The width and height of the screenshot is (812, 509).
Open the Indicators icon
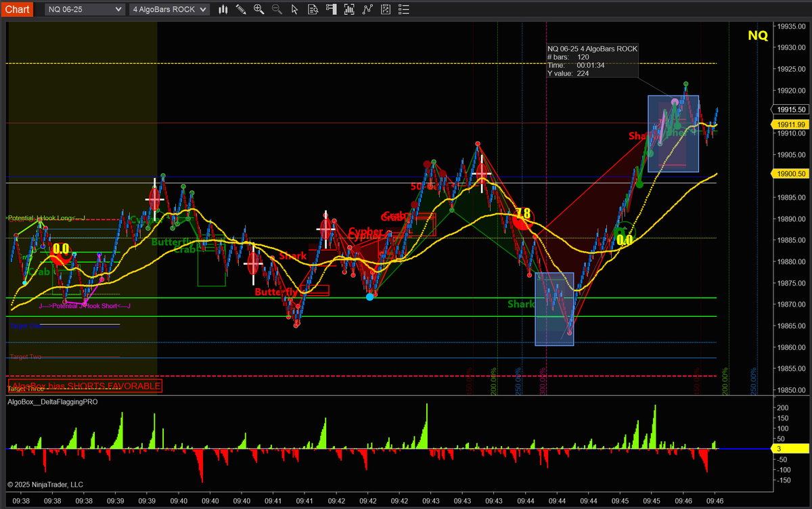[x=367, y=9]
